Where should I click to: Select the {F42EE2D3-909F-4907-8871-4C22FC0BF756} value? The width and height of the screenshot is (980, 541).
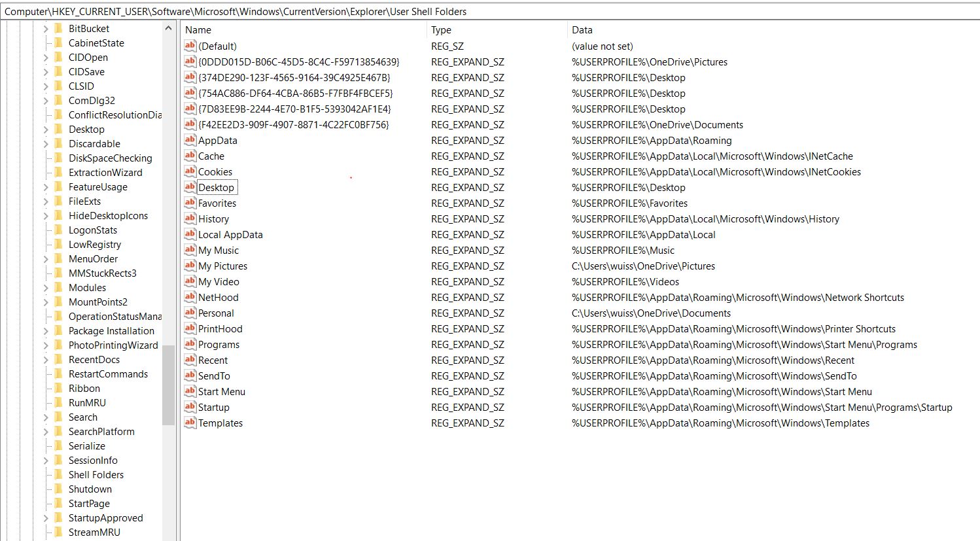[294, 124]
